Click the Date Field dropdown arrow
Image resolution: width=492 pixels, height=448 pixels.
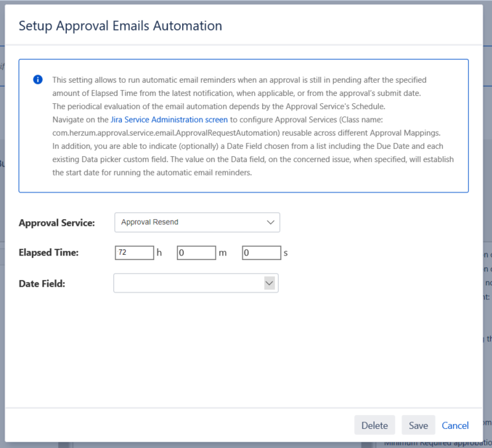coord(269,283)
